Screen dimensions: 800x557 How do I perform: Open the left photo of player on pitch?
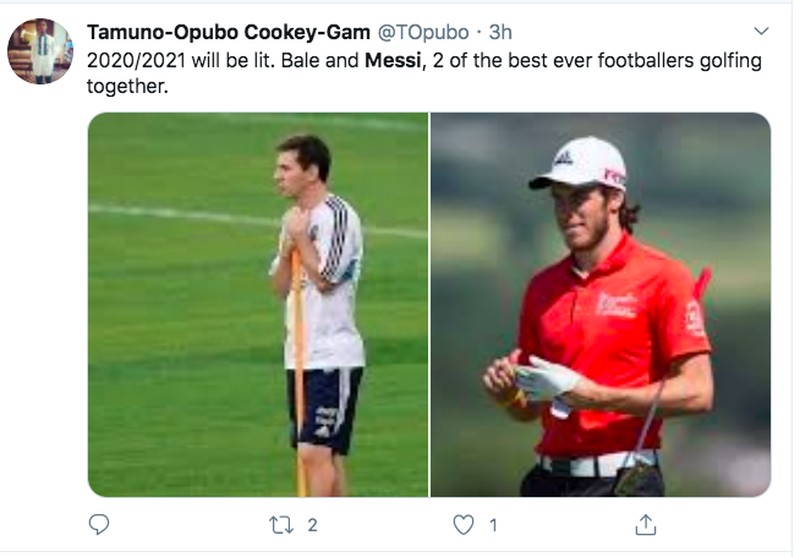click(x=258, y=304)
